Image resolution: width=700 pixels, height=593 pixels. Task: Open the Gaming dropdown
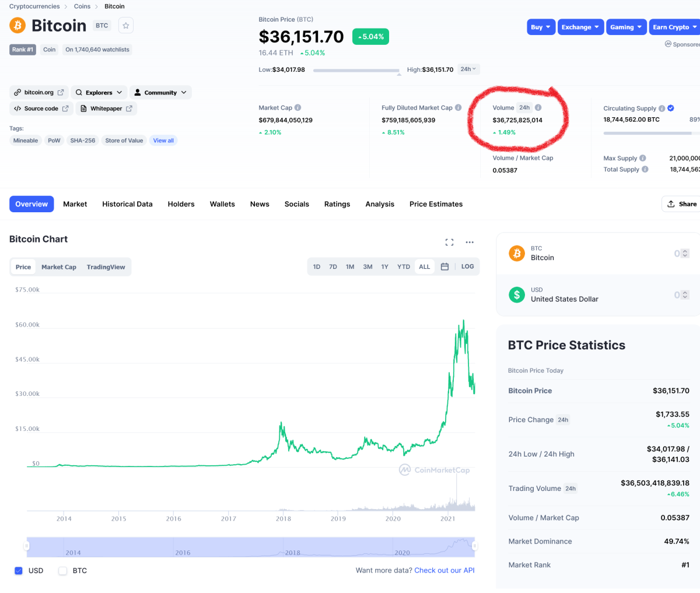click(626, 27)
